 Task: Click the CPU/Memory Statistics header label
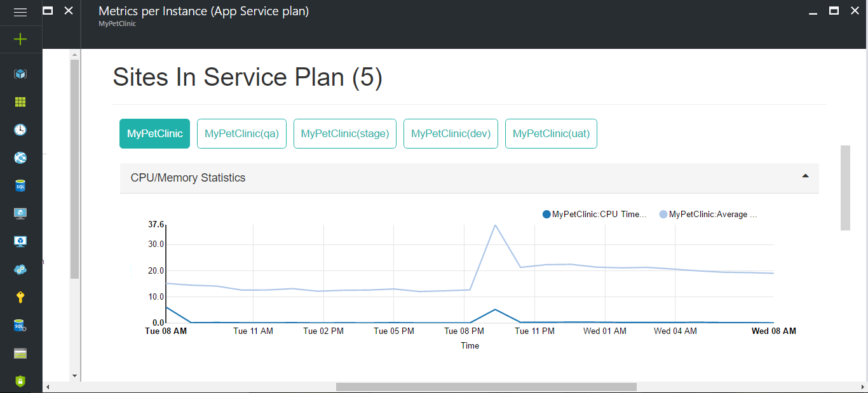pyautogui.click(x=188, y=178)
